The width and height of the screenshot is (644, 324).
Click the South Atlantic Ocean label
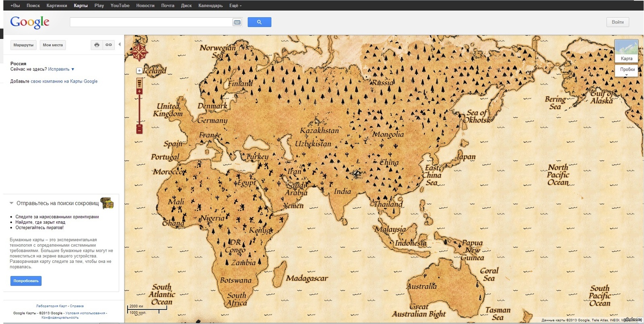[x=161, y=295]
